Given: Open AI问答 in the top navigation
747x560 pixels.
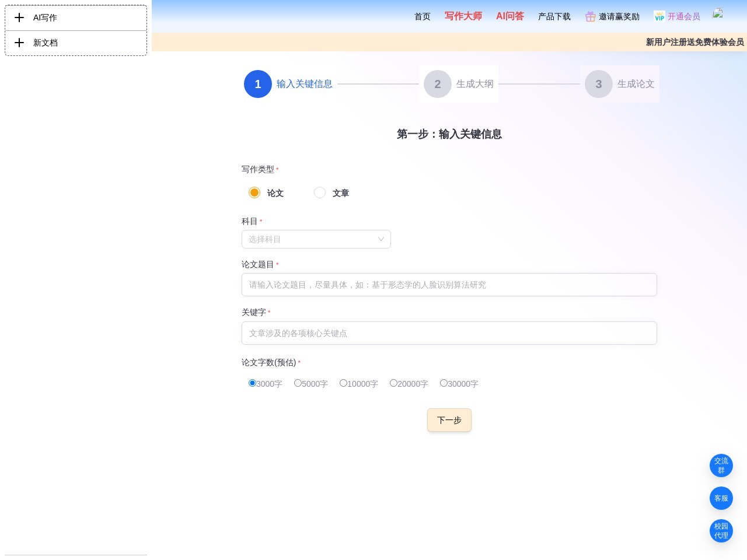Looking at the screenshot, I should 510,16.
